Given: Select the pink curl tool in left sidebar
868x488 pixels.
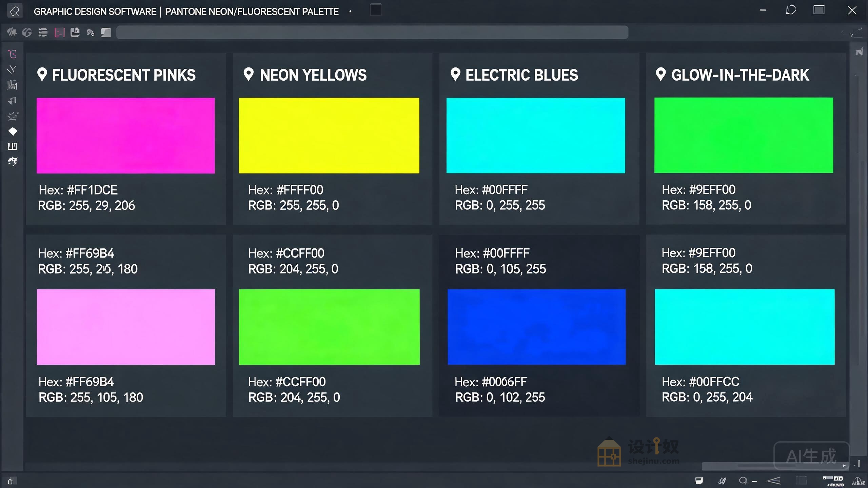Looking at the screenshot, I should [x=13, y=54].
